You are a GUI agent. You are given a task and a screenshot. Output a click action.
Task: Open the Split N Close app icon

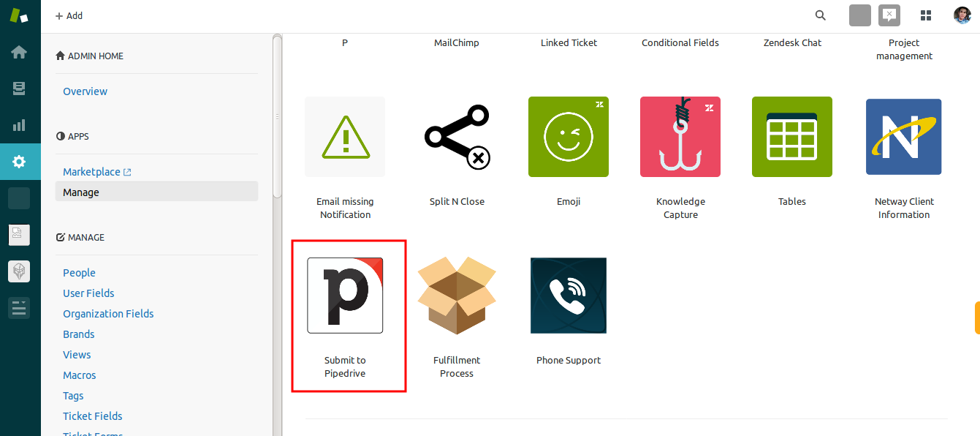(457, 137)
